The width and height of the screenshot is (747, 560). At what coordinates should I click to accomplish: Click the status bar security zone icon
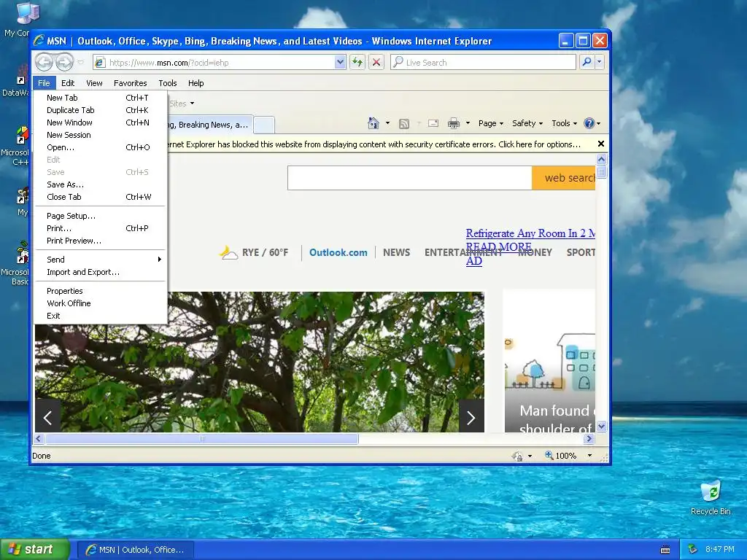pos(517,456)
